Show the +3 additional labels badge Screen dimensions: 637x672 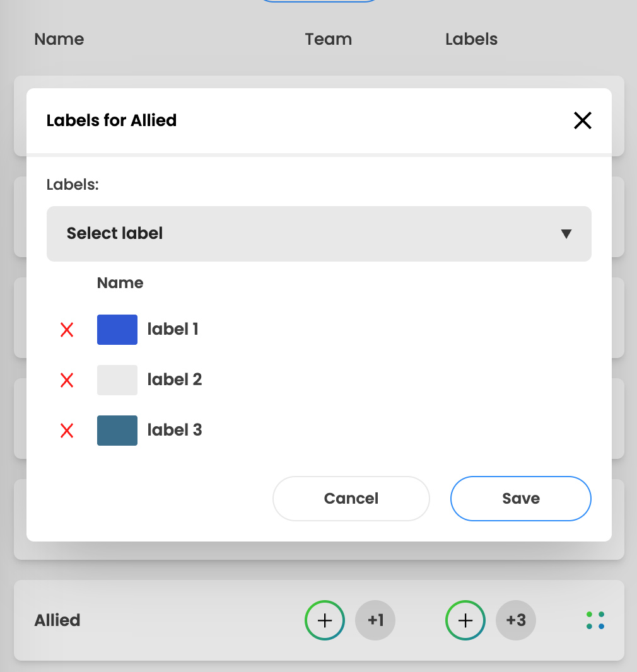click(516, 620)
